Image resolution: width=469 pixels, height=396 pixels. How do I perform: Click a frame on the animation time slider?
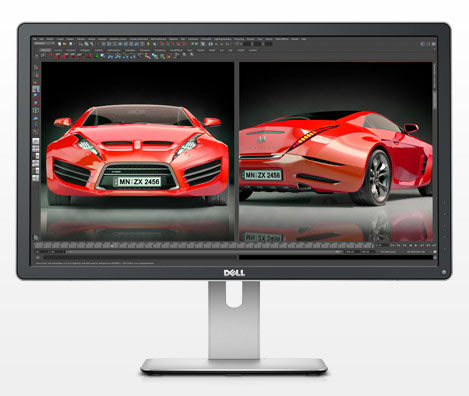[203, 246]
